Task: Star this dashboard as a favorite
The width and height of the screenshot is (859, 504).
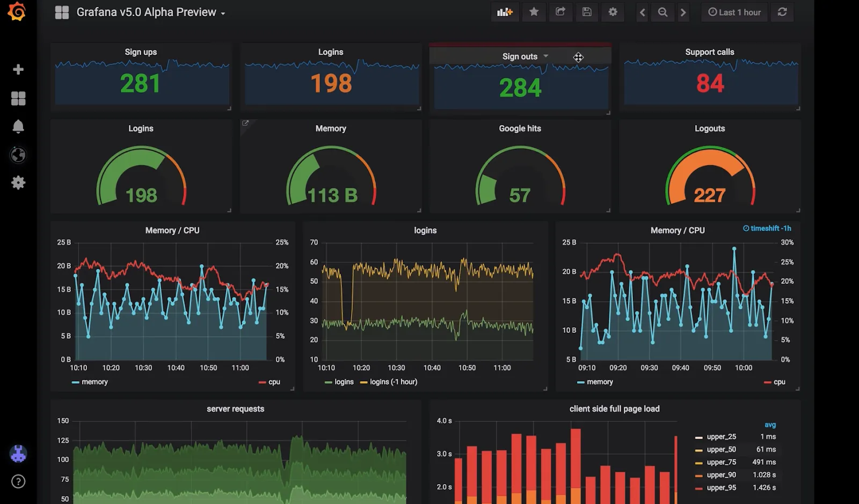Action: pyautogui.click(x=534, y=12)
